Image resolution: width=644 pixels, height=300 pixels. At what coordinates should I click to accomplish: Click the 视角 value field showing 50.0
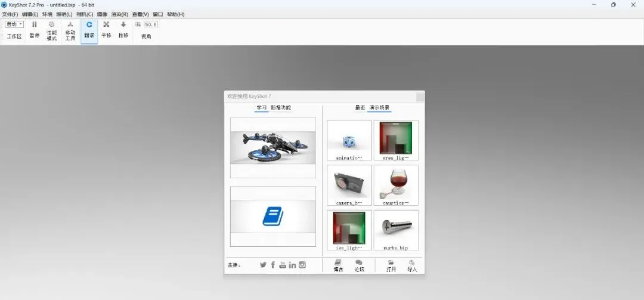coord(151,24)
